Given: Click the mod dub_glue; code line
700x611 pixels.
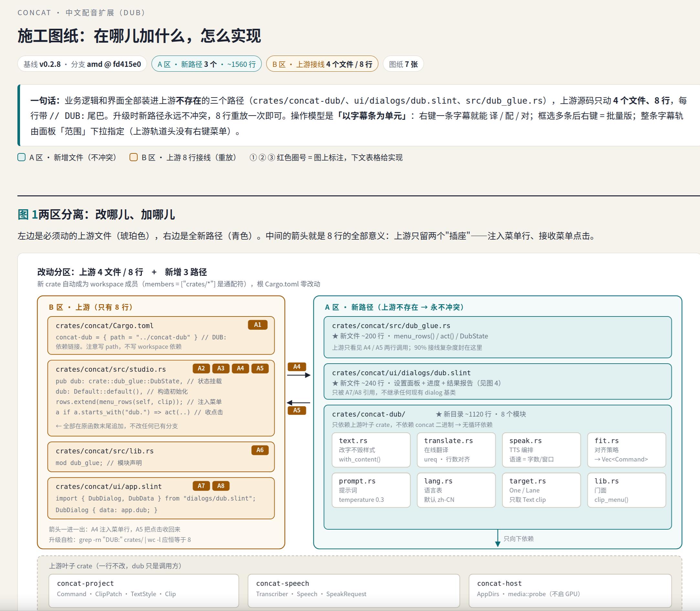Looking at the screenshot, I should click(99, 463).
